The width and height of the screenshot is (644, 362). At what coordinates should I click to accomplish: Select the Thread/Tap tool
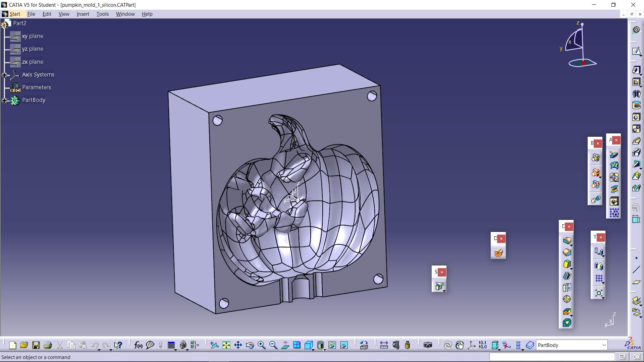pyautogui.click(x=567, y=299)
